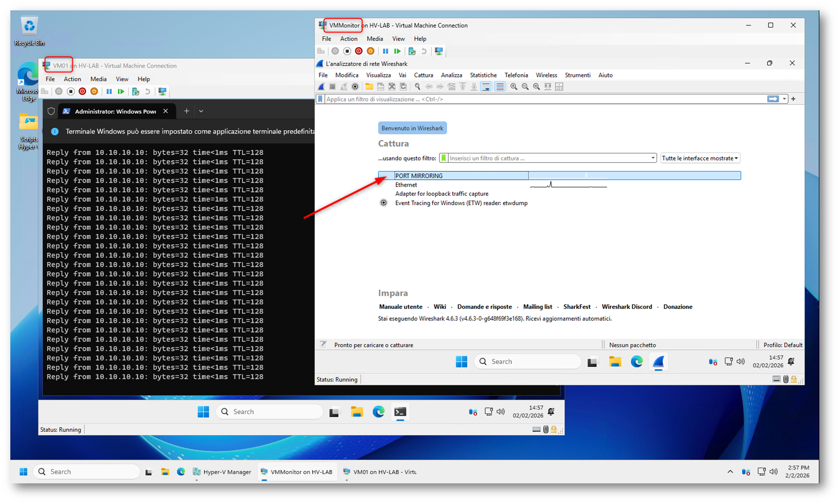
Task: Open the 'Tutte le interfacce mostrate' dropdown
Action: [700, 158]
